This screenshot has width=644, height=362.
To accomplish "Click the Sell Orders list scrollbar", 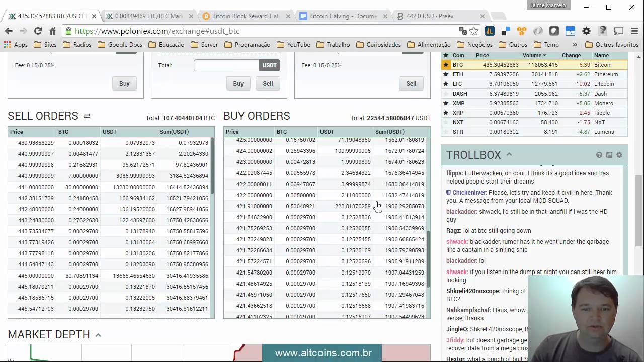I will point(213,166).
